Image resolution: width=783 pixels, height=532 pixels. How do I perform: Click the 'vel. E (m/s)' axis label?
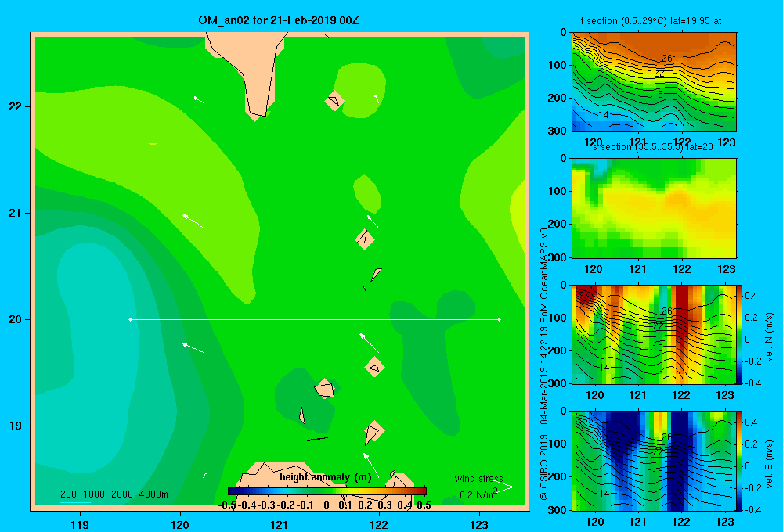click(x=770, y=463)
